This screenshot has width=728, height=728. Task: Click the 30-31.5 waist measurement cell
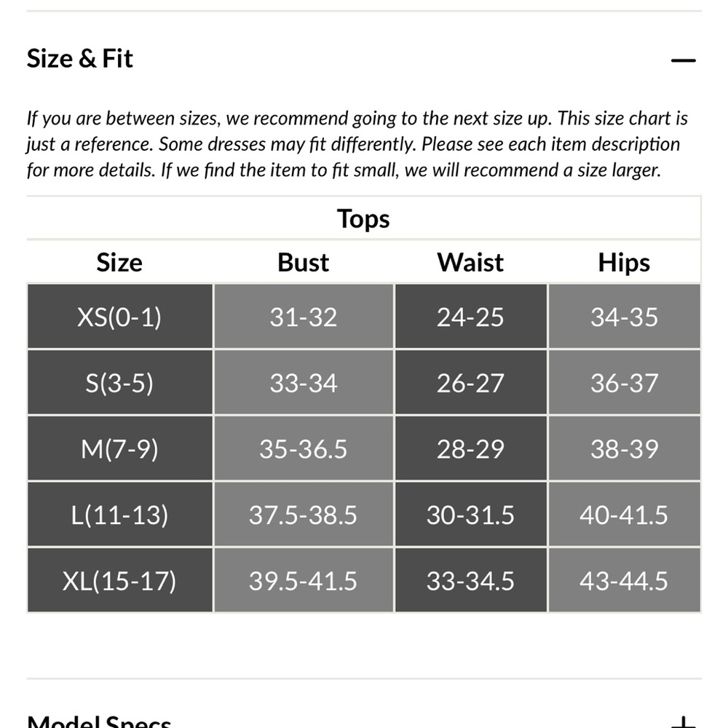click(471, 515)
